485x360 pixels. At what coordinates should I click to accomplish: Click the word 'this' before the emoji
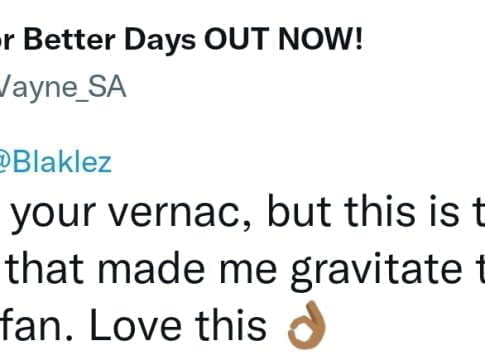tap(231, 325)
